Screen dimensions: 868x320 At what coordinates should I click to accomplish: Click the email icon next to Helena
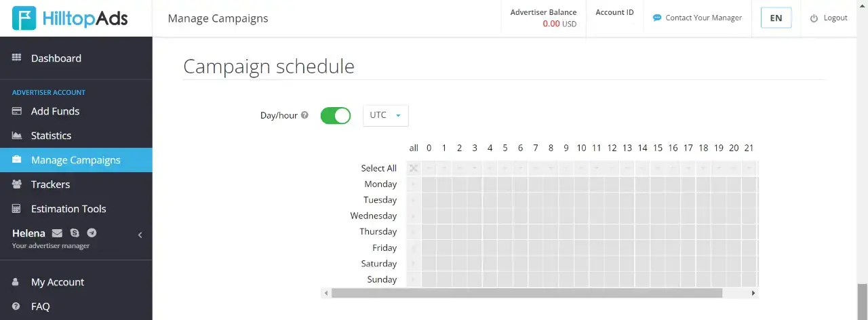tap(57, 233)
